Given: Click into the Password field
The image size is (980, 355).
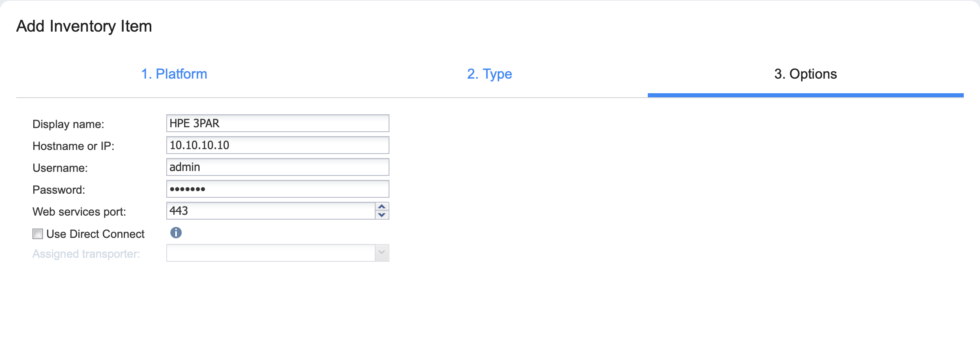Looking at the screenshot, I should tap(277, 189).
